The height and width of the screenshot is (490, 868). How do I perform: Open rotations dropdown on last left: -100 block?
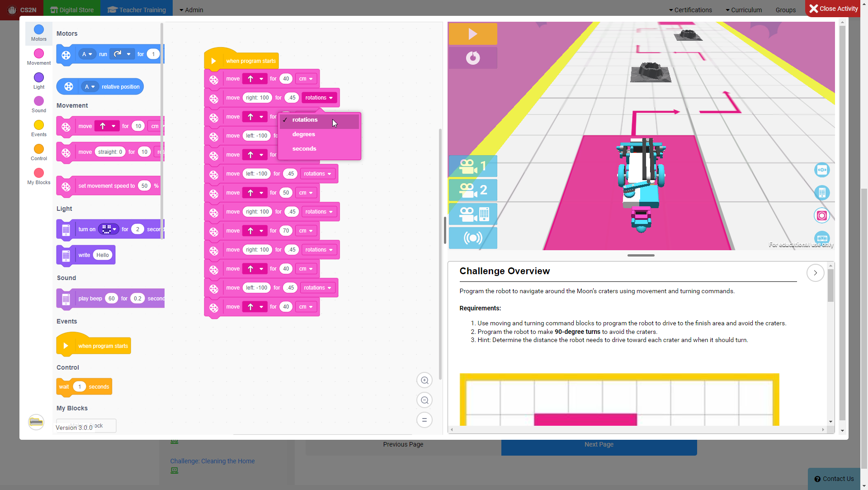317,288
